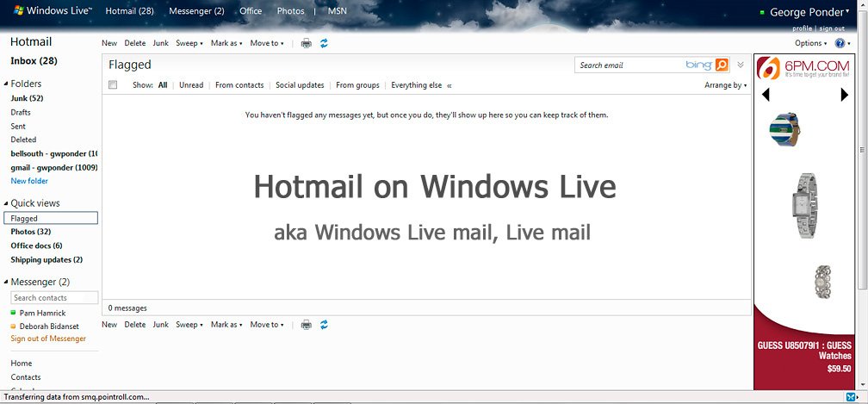Viewport: 868px width, 404px height.
Task: Collapse the Quick views section
Action: coord(6,203)
